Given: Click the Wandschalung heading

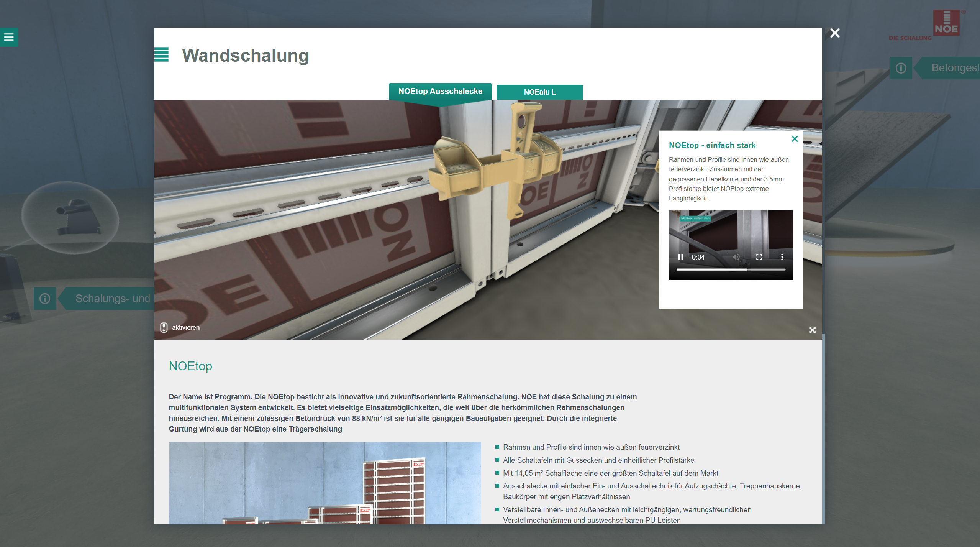Looking at the screenshot, I should pos(246,56).
